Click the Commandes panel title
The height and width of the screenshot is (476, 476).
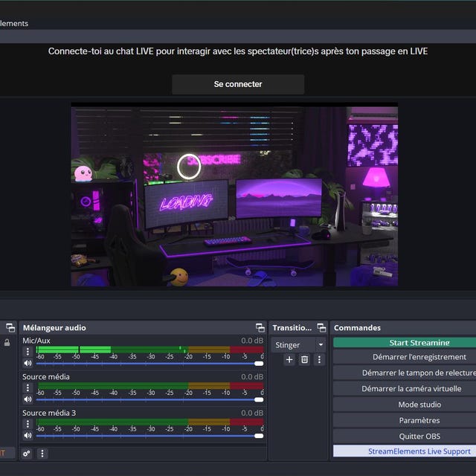pyautogui.click(x=357, y=328)
